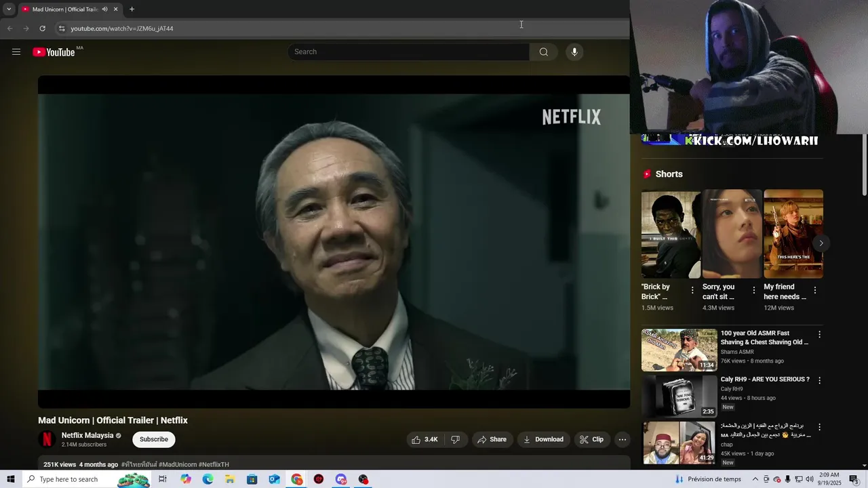
Task: Go back in browser history
Action: [9, 28]
